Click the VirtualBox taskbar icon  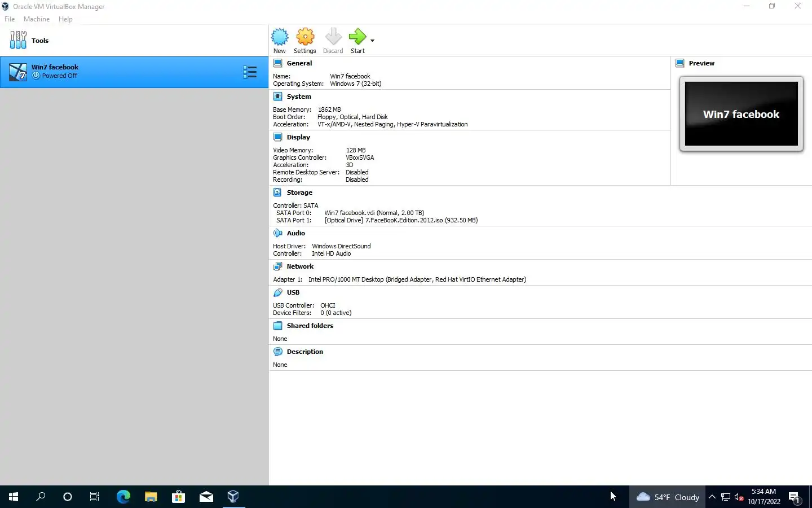(233, 497)
